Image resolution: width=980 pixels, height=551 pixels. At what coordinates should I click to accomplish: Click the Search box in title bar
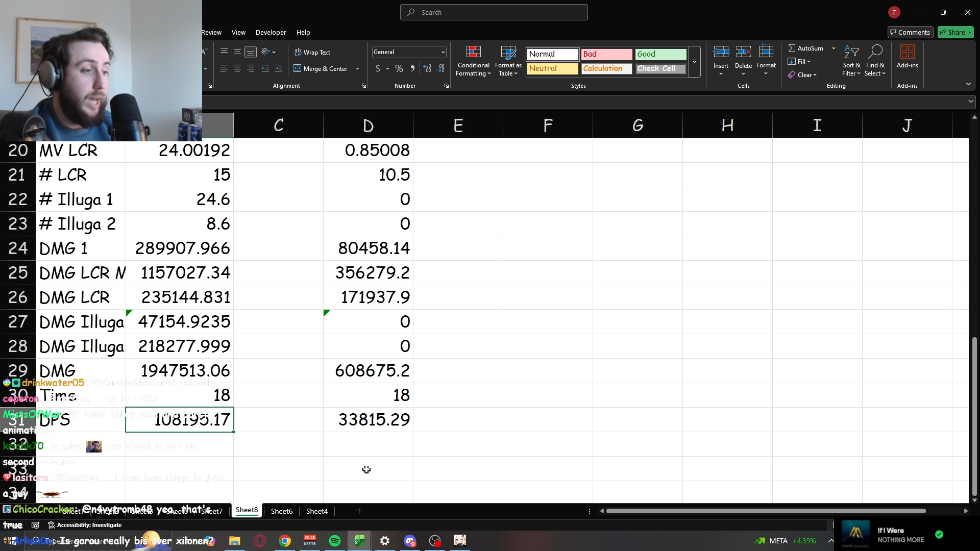pos(494,12)
